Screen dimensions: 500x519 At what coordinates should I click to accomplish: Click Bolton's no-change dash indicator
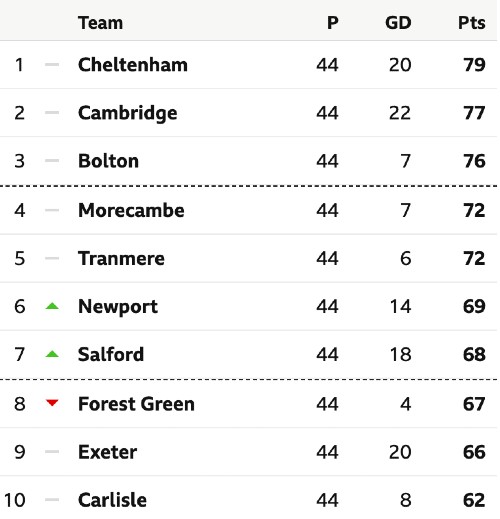click(52, 161)
